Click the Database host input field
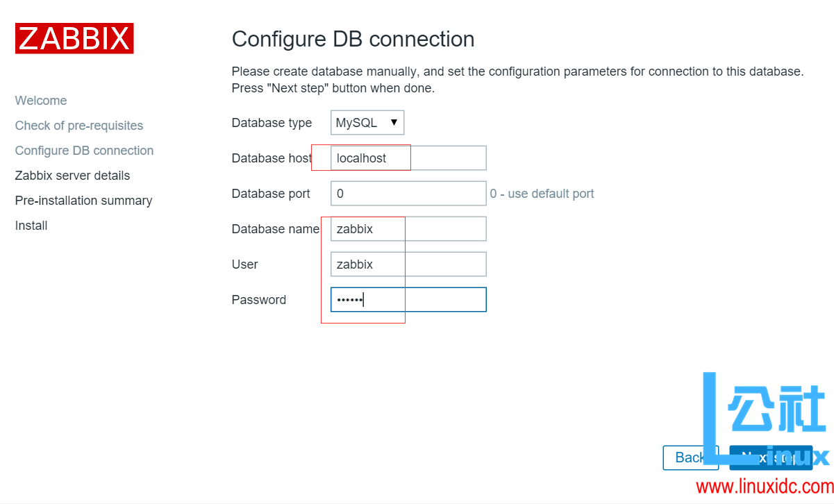Screen dimensions: 834x504 [408, 158]
